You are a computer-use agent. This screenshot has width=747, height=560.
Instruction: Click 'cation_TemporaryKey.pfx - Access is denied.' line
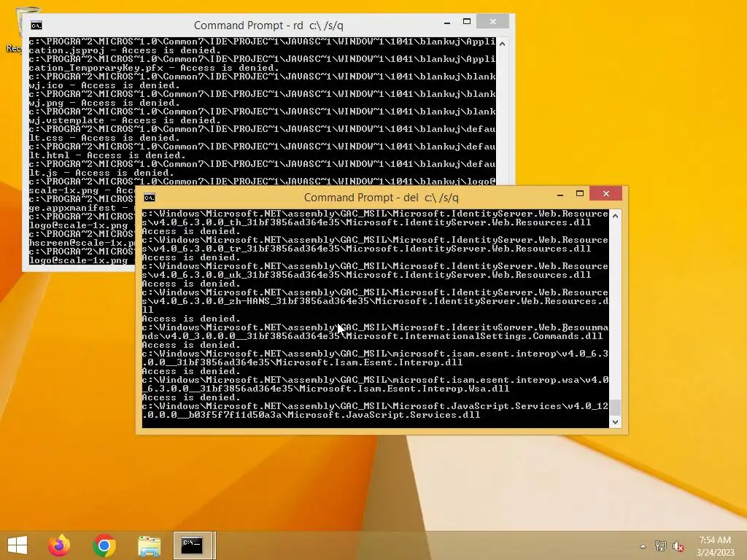[x=154, y=68]
